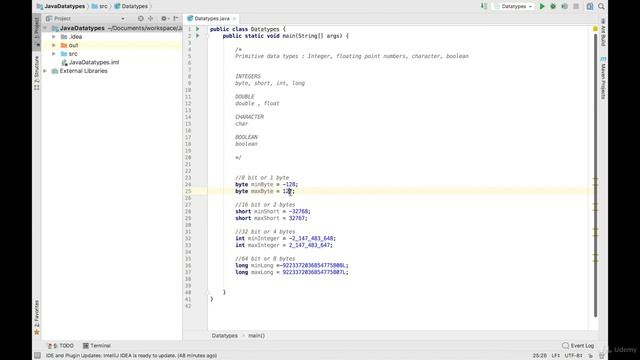Click the inspector profile icon in the status bar
The width and height of the screenshot is (640, 360).
point(602,356)
